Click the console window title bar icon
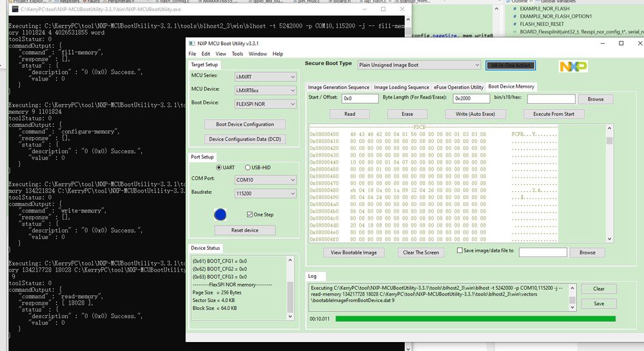 (x=15, y=9)
